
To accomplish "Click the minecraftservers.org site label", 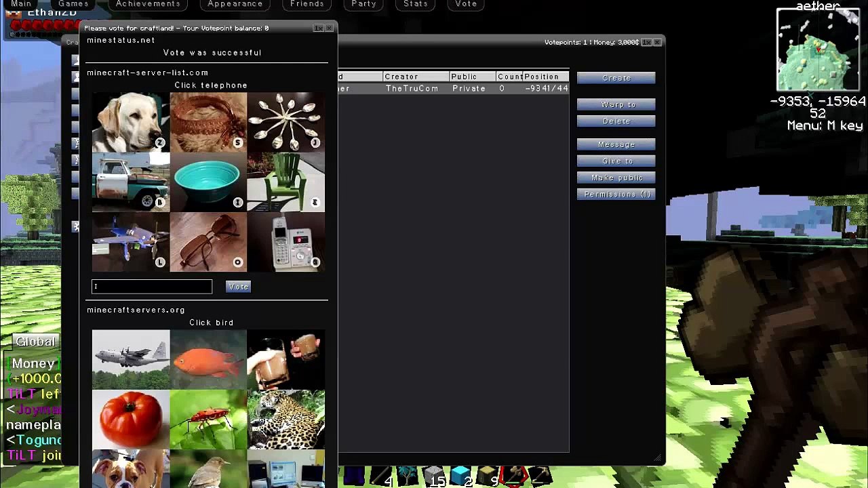I will tap(136, 310).
